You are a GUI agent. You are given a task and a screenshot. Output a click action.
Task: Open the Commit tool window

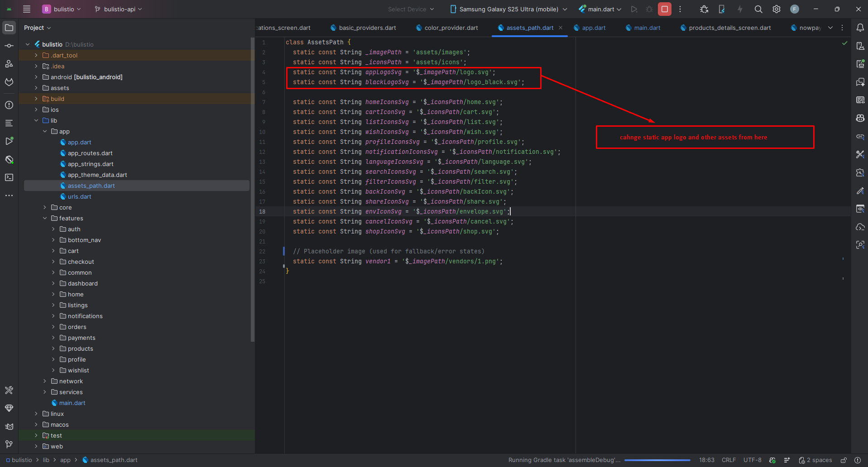(9, 46)
